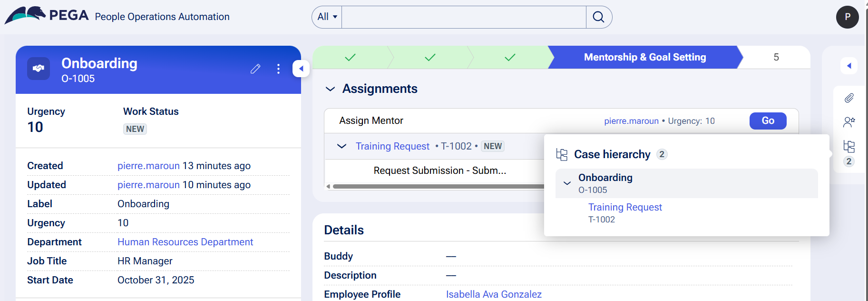The width and height of the screenshot is (868, 301).
Task: Collapse the left summary panel arrow
Action: click(301, 69)
